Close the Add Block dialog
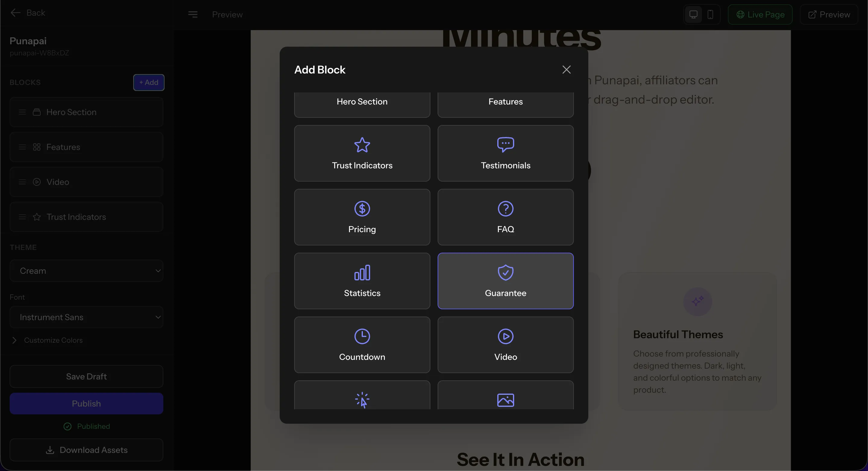The width and height of the screenshot is (868, 471). (566, 70)
